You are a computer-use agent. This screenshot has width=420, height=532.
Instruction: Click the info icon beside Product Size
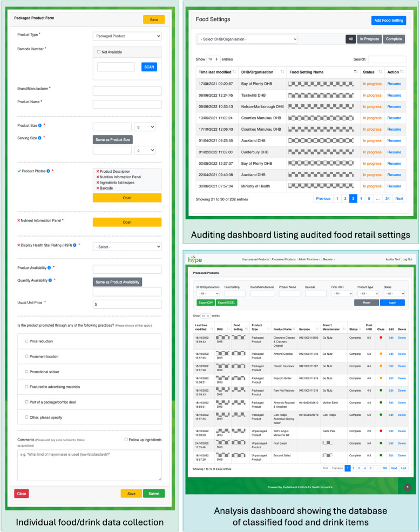coord(40,125)
